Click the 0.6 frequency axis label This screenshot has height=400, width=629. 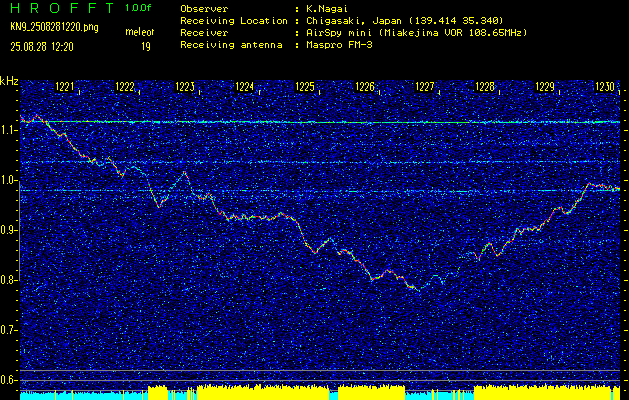(x=8, y=380)
